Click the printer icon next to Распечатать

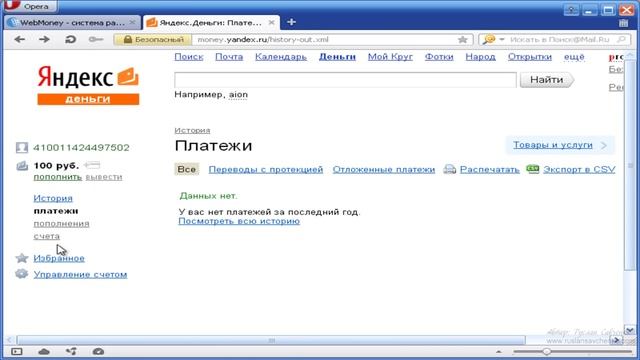point(450,169)
